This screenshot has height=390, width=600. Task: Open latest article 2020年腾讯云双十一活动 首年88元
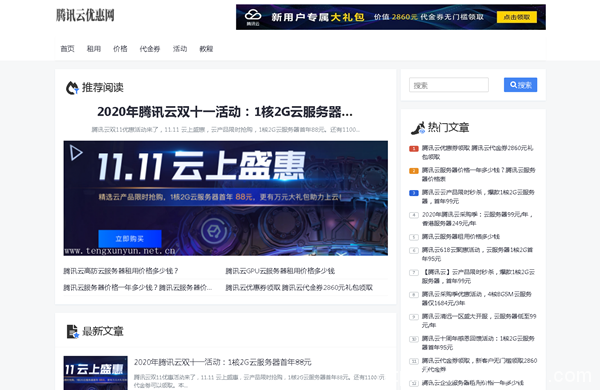[223, 362]
